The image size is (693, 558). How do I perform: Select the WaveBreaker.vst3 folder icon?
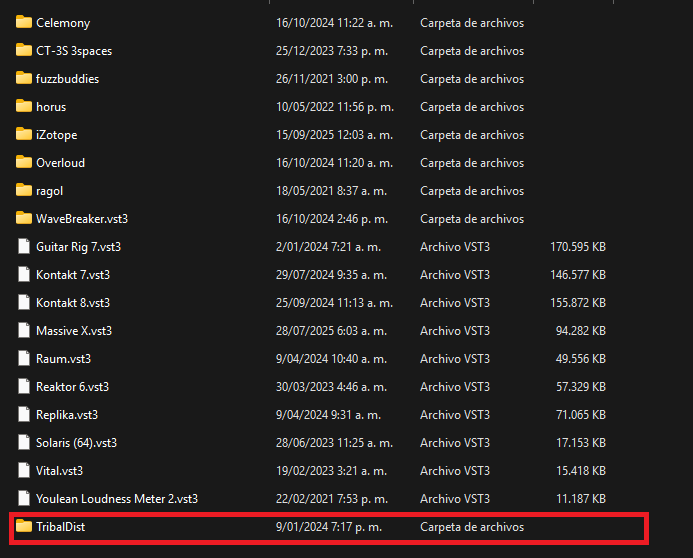(x=24, y=218)
